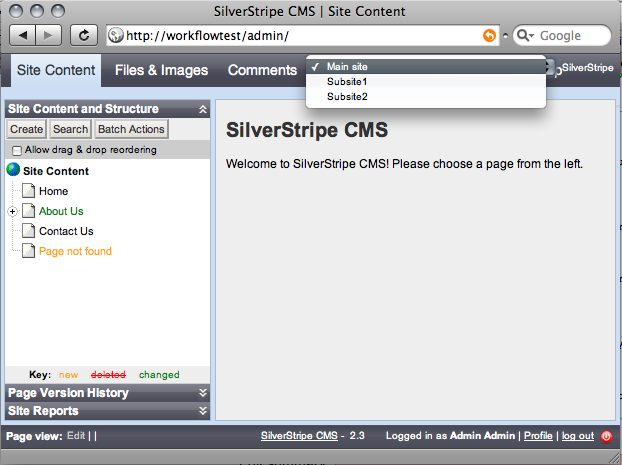Open the Google search magnifier menu

pos(525,36)
